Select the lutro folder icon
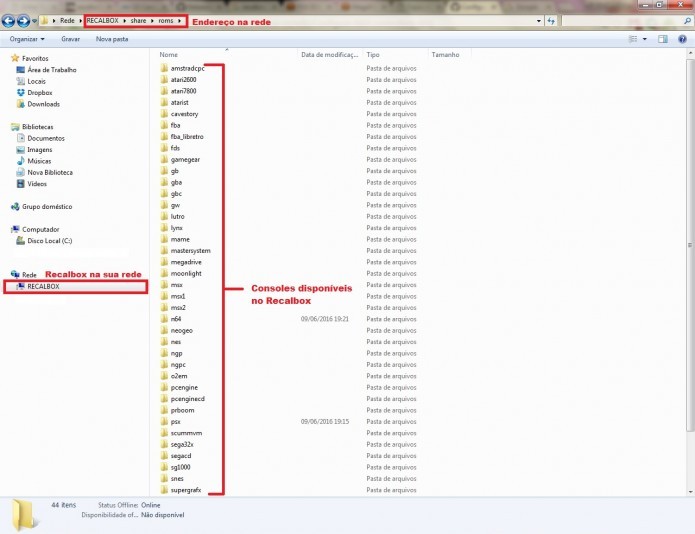The width and height of the screenshot is (695, 534). (164, 216)
